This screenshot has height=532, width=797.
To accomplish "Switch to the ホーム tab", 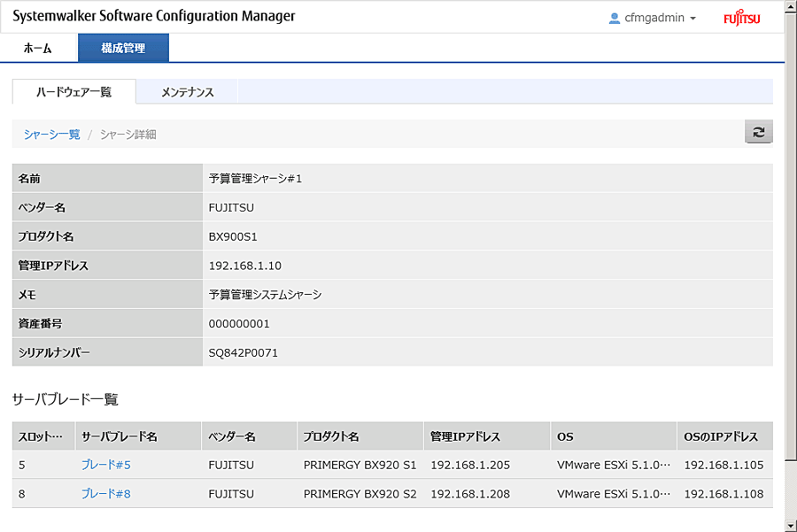I will (x=38, y=49).
